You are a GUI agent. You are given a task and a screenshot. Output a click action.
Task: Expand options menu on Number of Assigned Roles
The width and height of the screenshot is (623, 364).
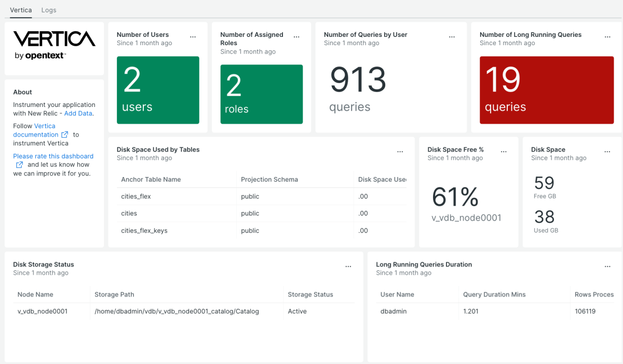pyautogui.click(x=296, y=36)
